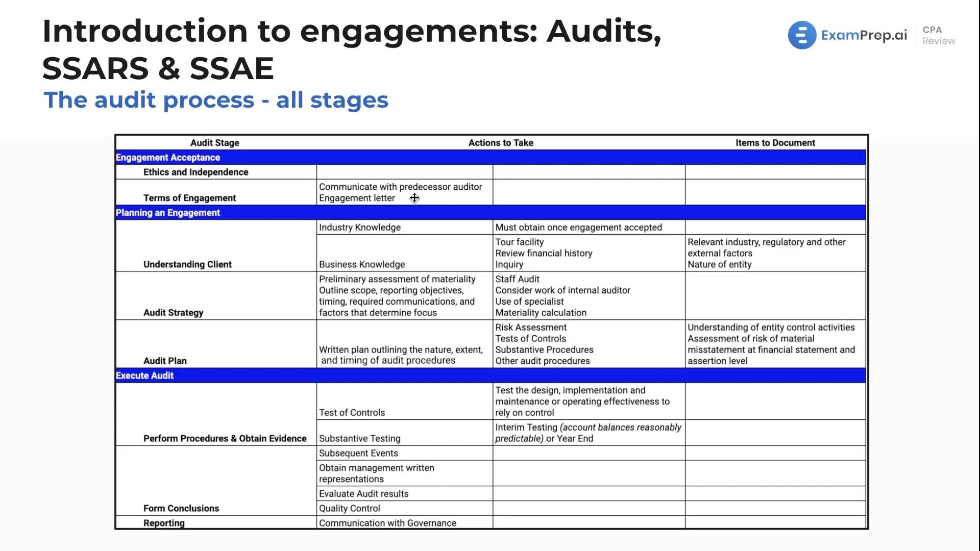980x551 pixels.
Task: Click the Materiality calculation entry
Action: [541, 313]
